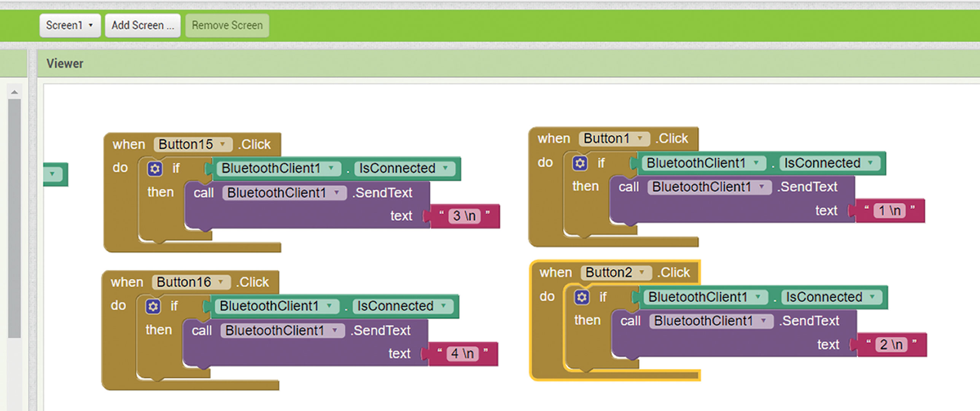
Task: Open BluetoothClient1 dropdown in Button1's SendText call
Action: 762,187
